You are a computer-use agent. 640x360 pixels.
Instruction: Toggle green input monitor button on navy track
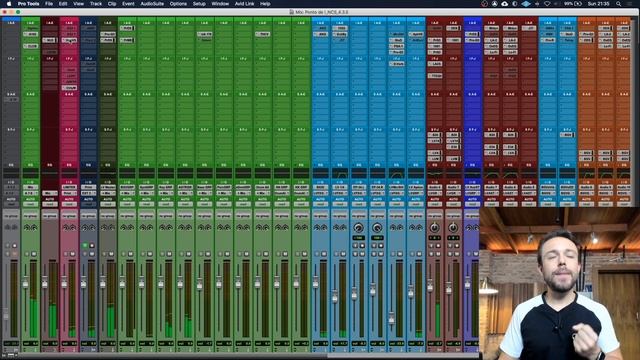click(x=85, y=245)
